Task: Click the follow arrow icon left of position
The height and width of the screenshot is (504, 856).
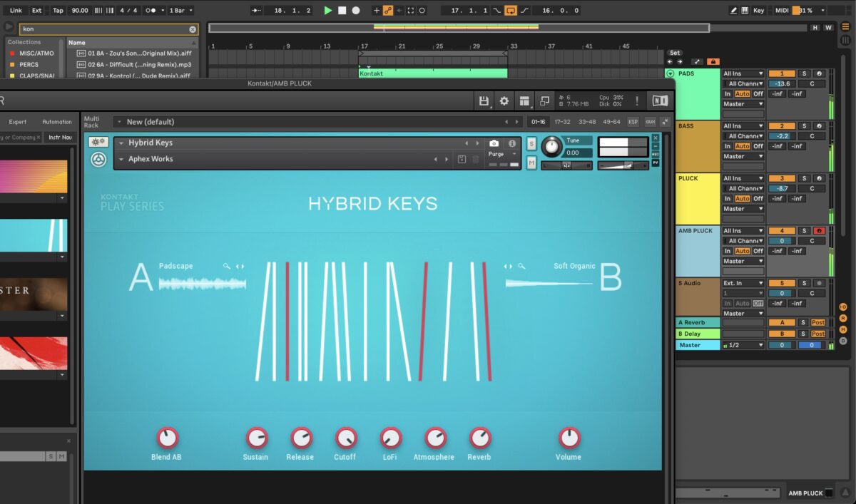Action: coord(257,10)
